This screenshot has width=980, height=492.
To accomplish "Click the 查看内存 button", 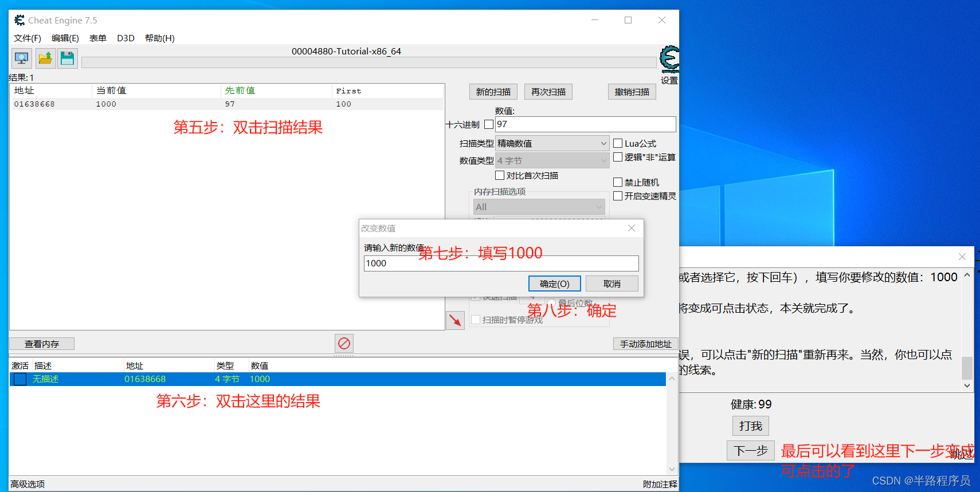I will click(42, 344).
